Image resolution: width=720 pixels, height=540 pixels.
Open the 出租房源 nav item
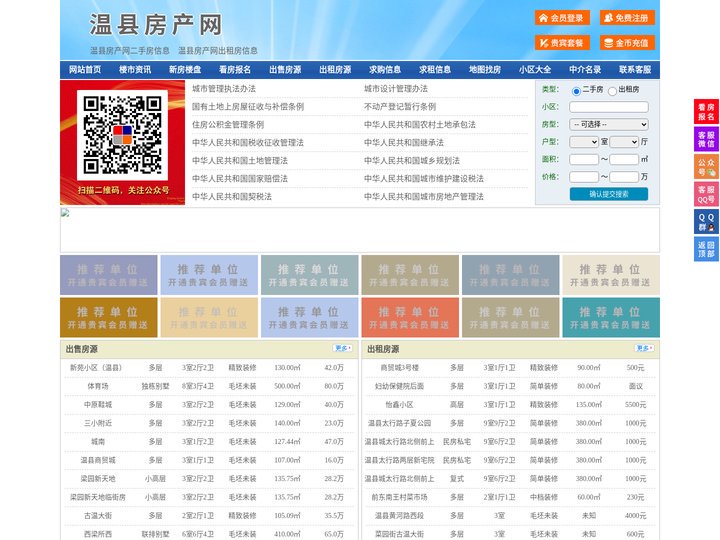click(335, 70)
